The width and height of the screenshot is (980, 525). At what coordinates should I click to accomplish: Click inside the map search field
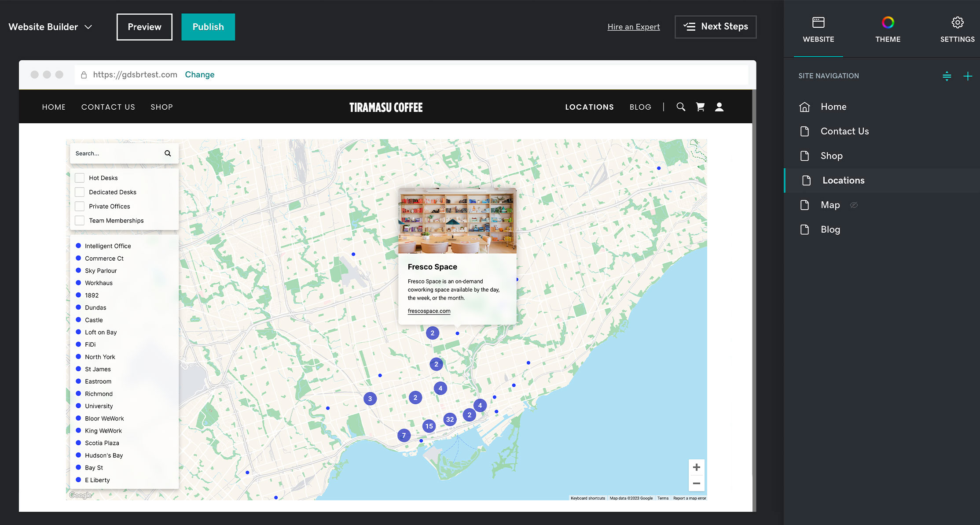(117, 153)
